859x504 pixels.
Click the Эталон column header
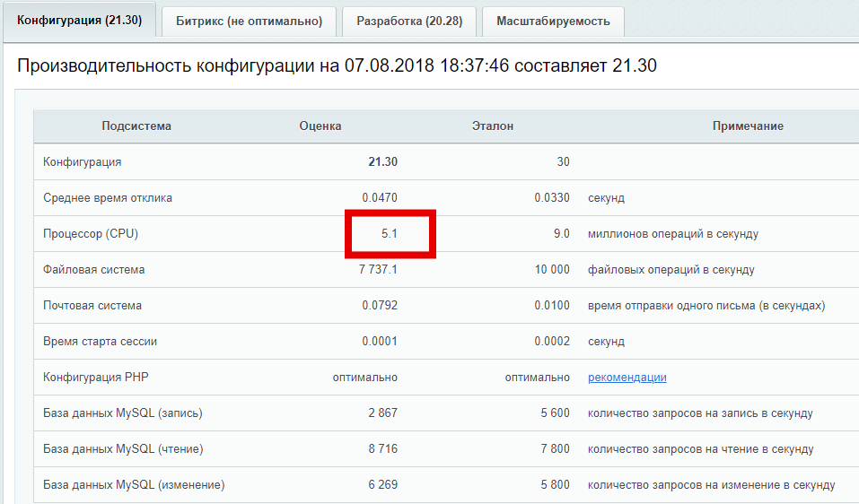[493, 126]
